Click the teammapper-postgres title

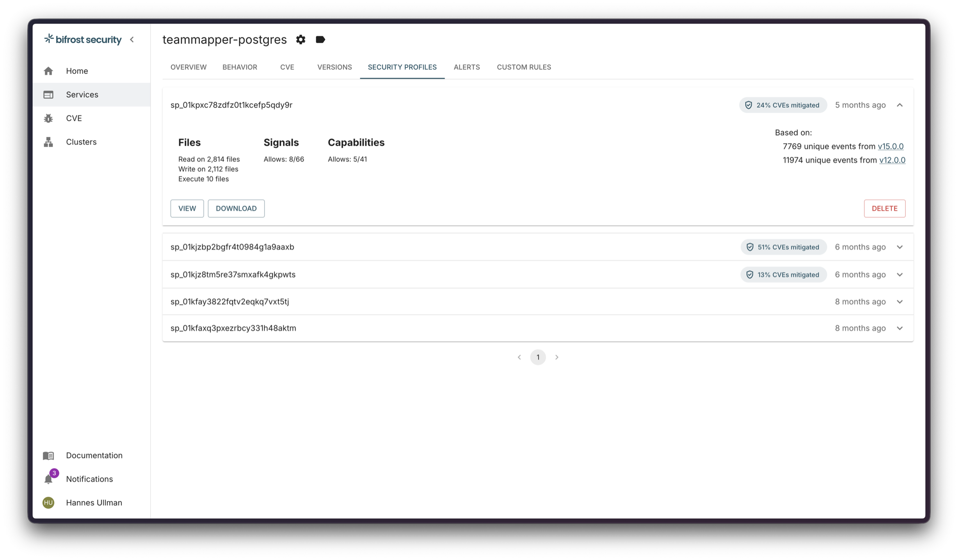click(225, 40)
